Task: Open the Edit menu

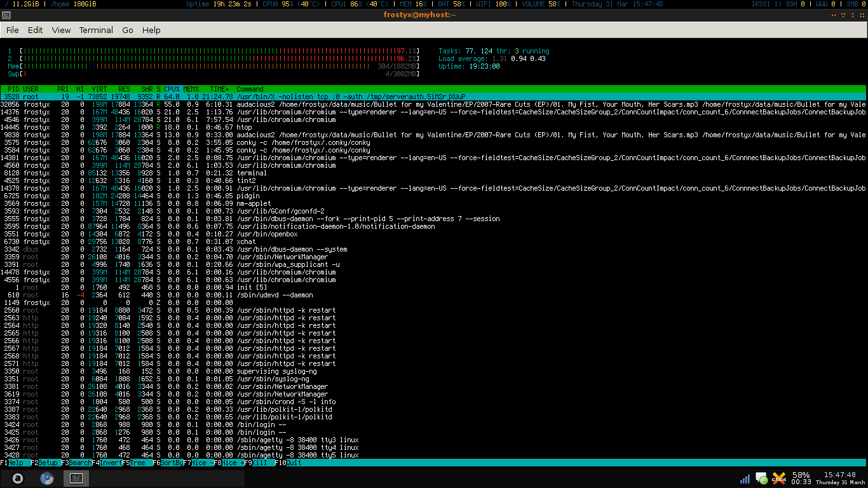Action: coord(36,30)
